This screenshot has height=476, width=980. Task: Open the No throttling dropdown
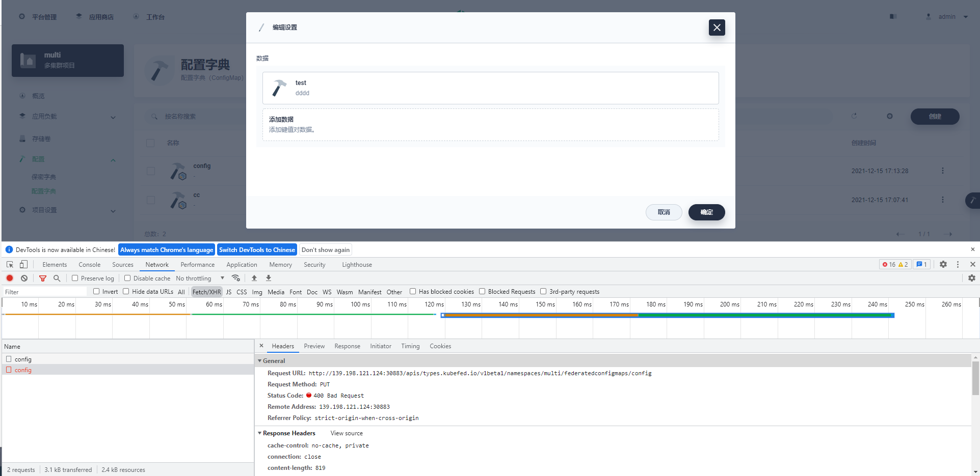pyautogui.click(x=200, y=278)
